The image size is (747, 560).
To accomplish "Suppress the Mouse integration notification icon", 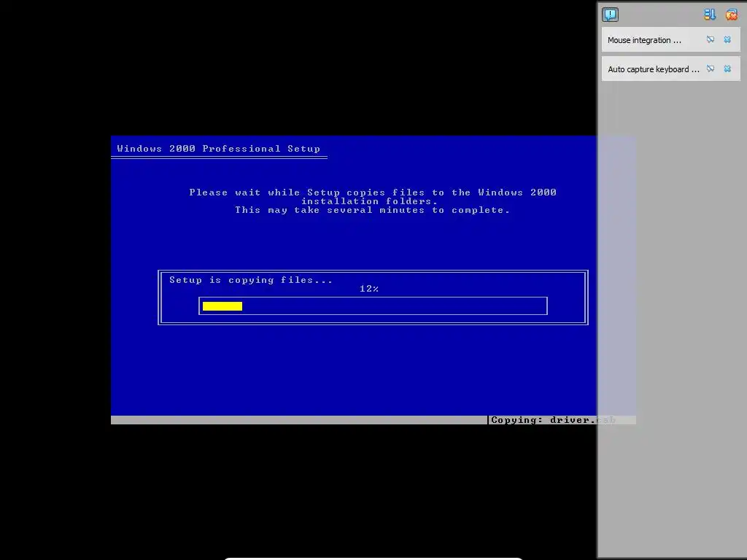I will 711,39.
